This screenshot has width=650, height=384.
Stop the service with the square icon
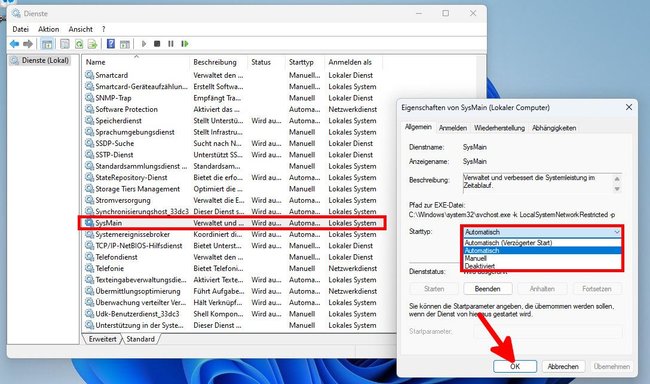tap(157, 44)
